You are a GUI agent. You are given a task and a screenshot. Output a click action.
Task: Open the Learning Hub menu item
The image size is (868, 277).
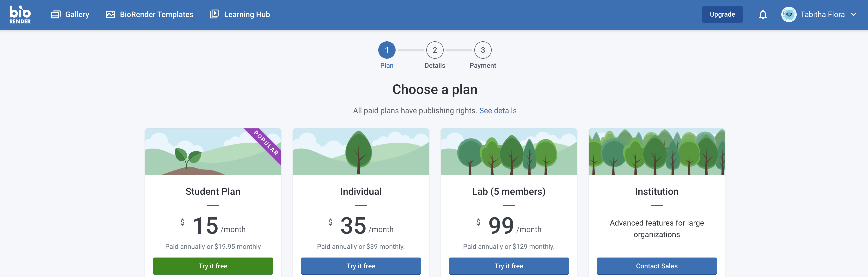(x=247, y=14)
